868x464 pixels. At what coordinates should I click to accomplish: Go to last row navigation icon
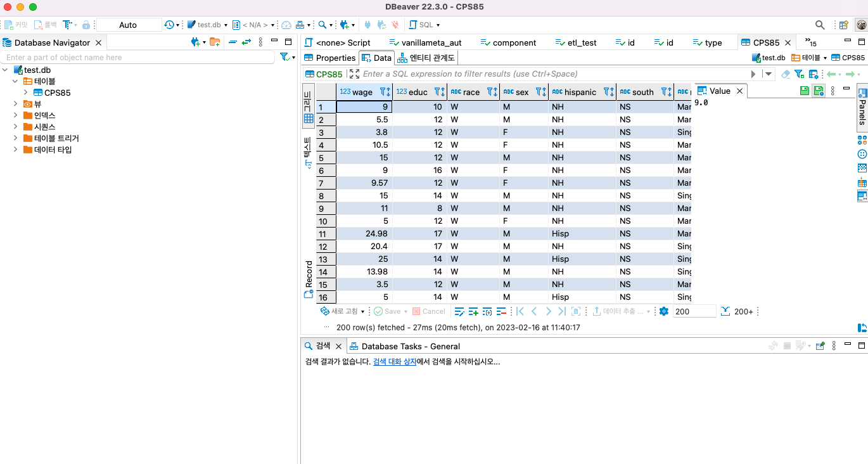tap(561, 311)
